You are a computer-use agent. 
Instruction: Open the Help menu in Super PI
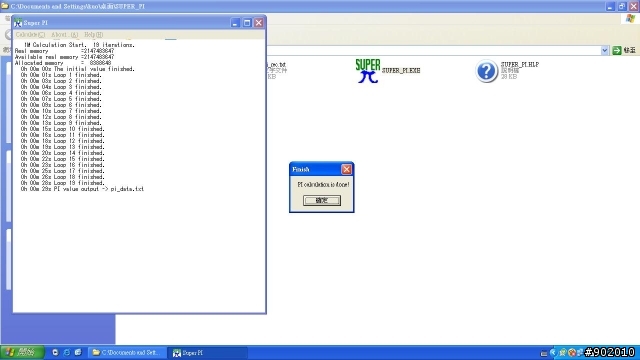[x=93, y=35]
